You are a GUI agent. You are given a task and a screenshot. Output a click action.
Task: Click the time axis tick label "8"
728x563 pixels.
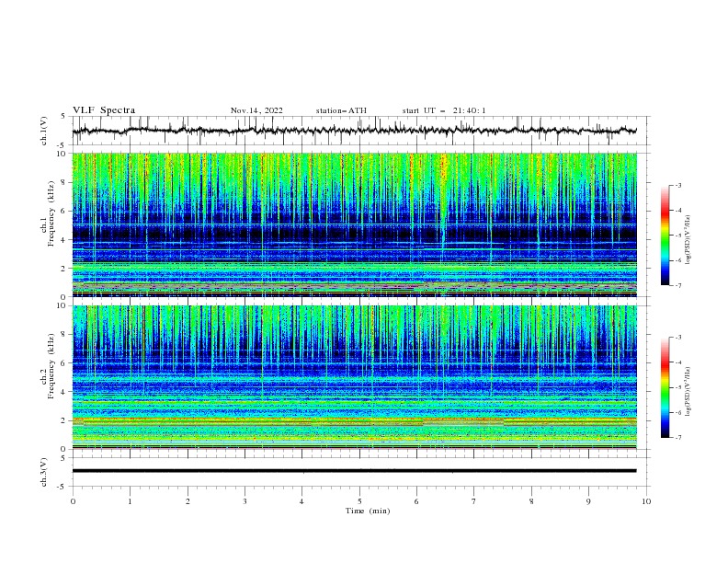coord(531,501)
